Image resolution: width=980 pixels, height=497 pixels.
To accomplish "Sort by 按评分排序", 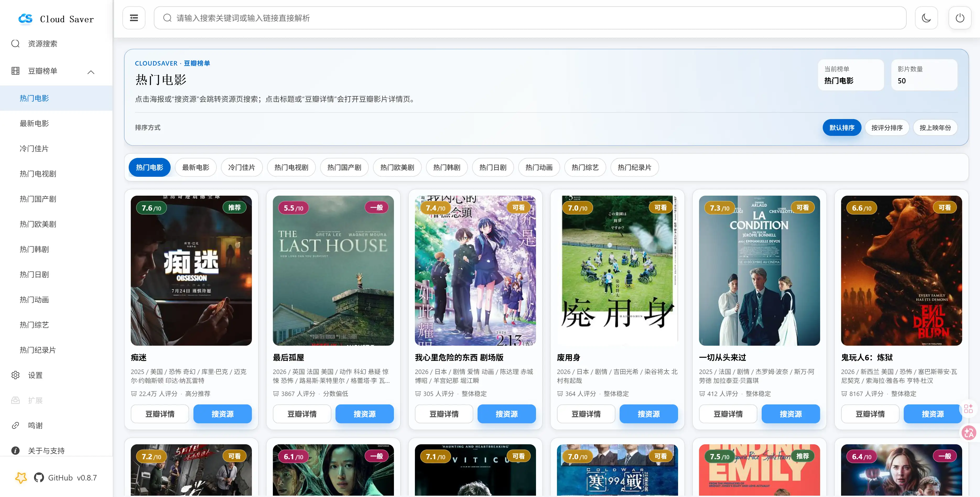I will point(887,127).
